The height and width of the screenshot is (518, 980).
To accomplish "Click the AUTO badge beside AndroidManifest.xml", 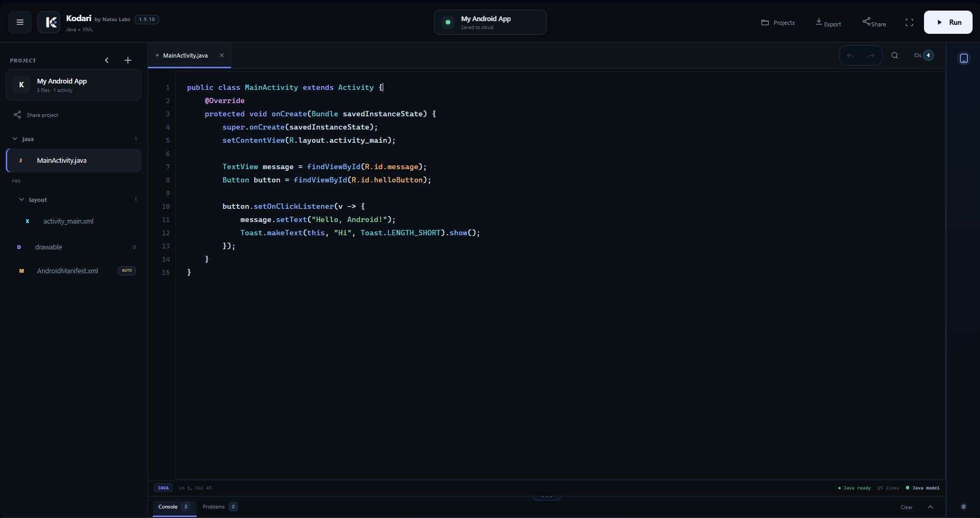I will coord(127,271).
